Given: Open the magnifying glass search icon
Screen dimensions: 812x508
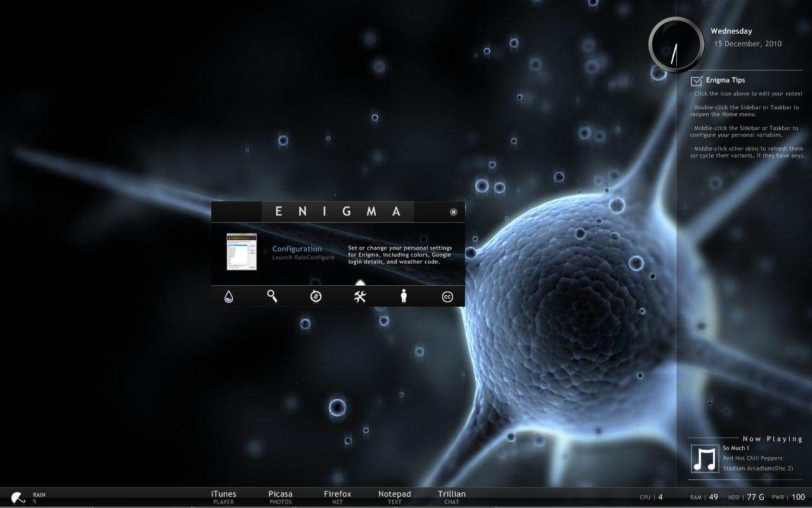Looking at the screenshot, I should point(272,295).
